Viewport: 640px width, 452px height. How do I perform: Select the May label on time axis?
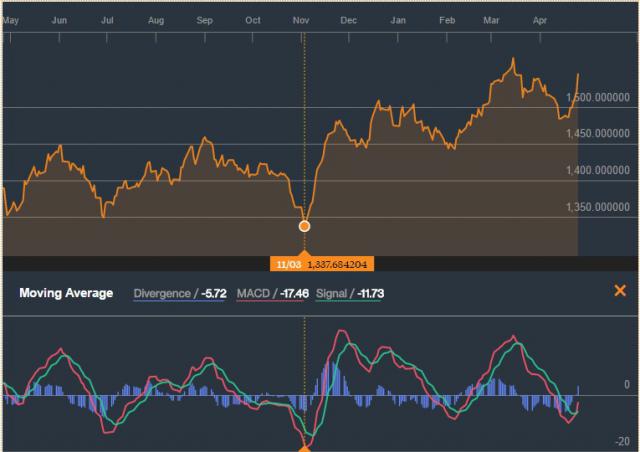[x=11, y=19]
